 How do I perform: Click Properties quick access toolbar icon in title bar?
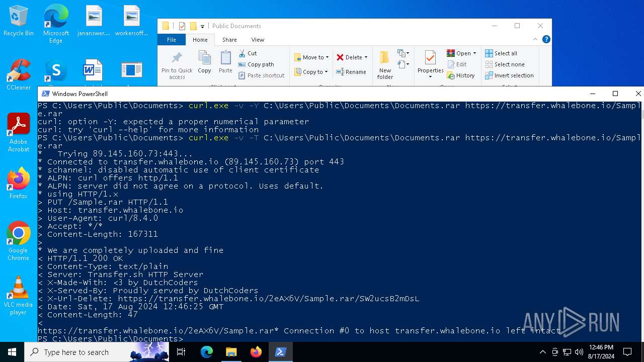pos(182,26)
